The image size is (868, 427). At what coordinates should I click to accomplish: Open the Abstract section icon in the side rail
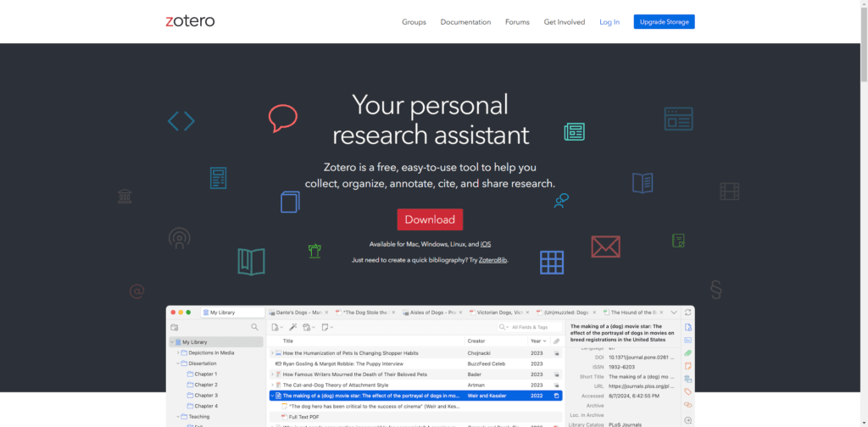(x=688, y=341)
